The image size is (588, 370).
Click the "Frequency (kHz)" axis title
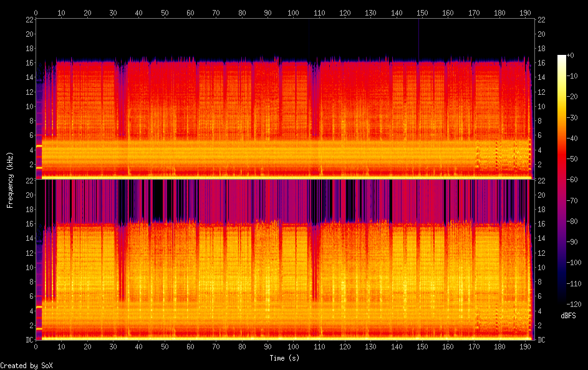pos(10,180)
